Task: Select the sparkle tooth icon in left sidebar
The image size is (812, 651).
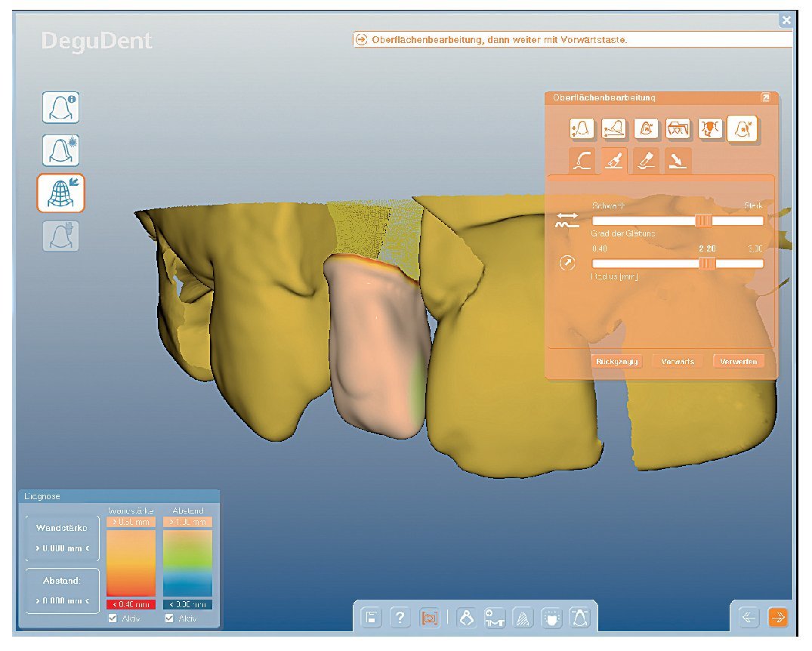Action: click(60, 150)
